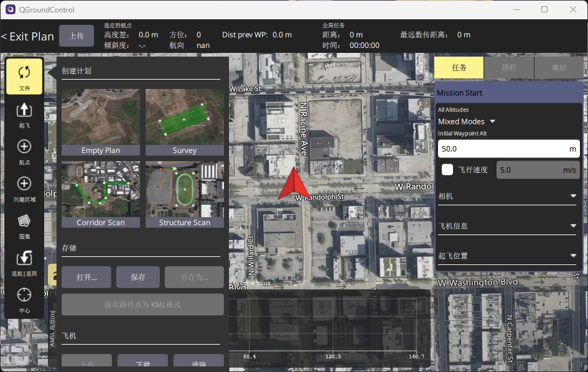Choose the Waypoint (航点) tool
Viewport: 588px width, 372px height.
pyautogui.click(x=24, y=152)
